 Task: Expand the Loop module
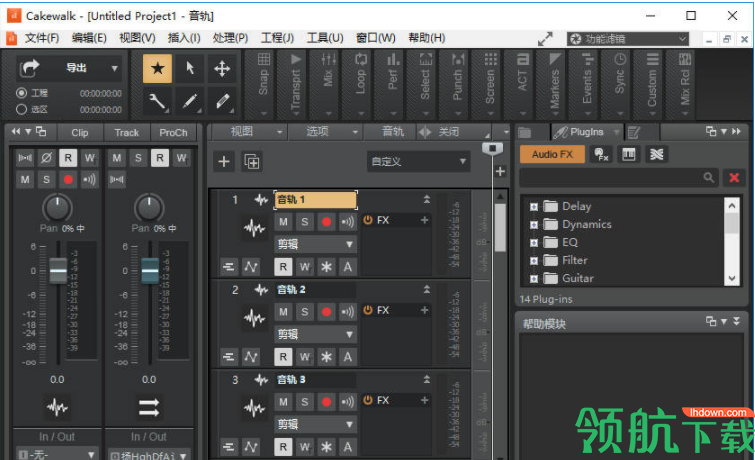(x=361, y=85)
